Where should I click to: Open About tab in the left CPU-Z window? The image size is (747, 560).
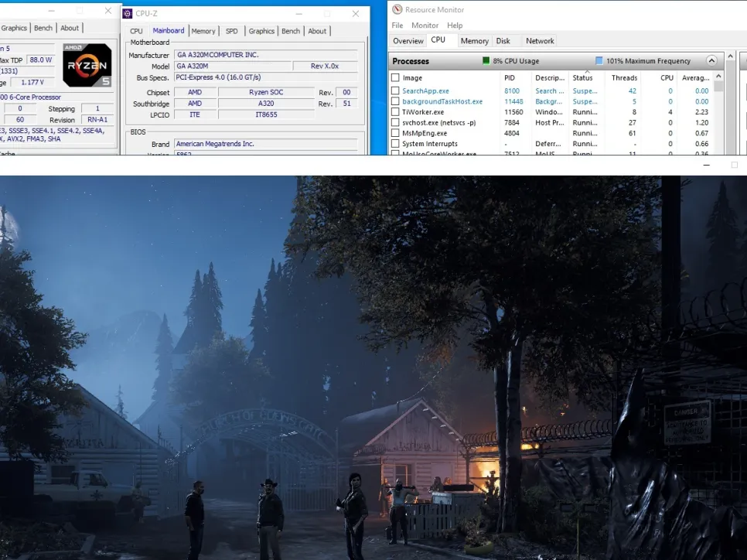click(x=70, y=28)
